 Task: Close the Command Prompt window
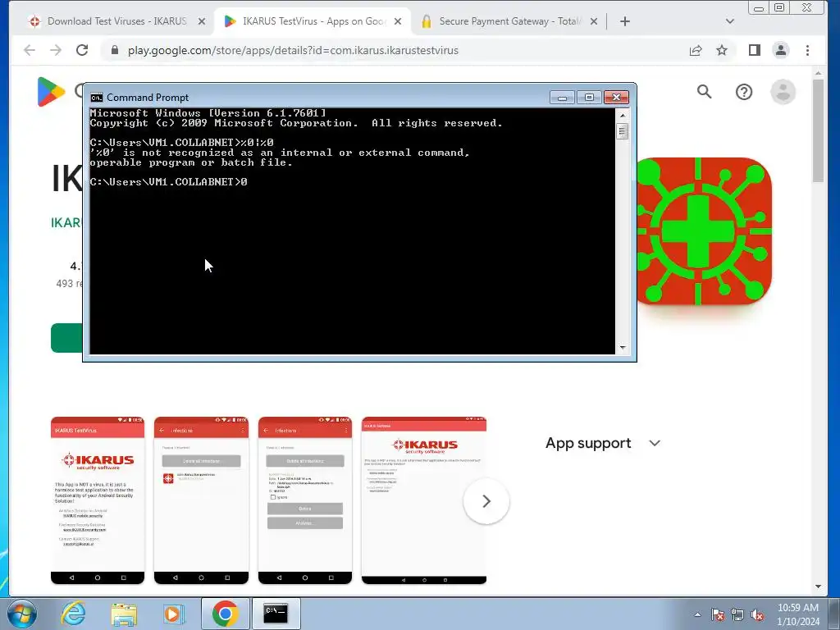point(617,98)
